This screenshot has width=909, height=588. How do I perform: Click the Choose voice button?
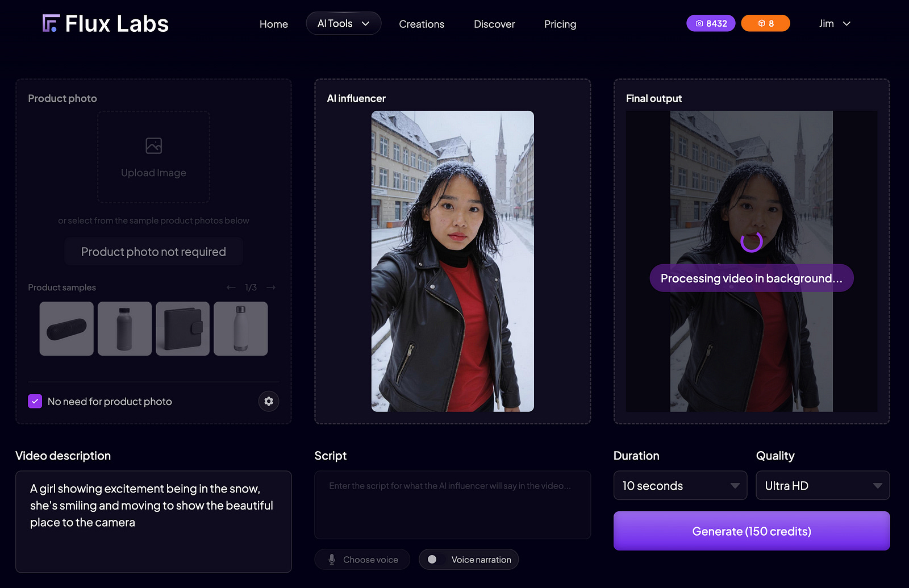coord(362,560)
